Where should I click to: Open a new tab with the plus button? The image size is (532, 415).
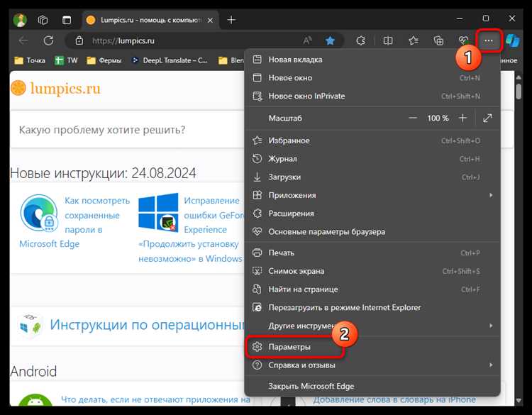231,20
